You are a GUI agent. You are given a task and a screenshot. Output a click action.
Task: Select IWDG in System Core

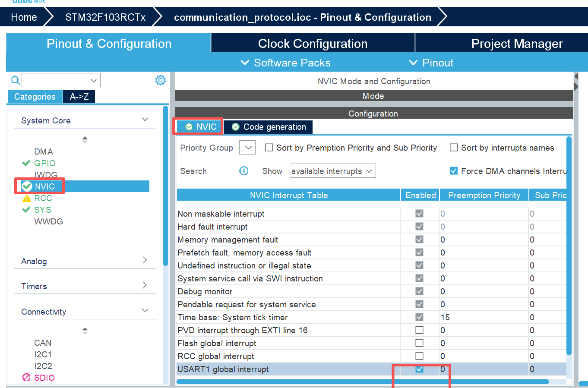[46, 175]
